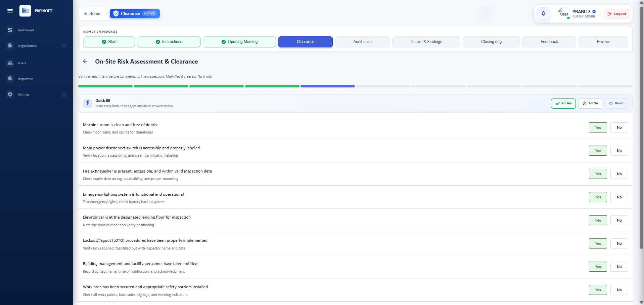Image resolution: width=644 pixels, height=305 pixels.
Task: Click the user avatar image
Action: [564, 14]
